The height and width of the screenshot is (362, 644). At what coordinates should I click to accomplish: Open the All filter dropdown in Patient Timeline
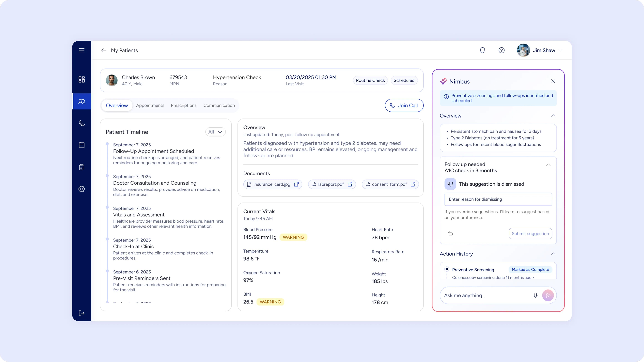coord(215,132)
